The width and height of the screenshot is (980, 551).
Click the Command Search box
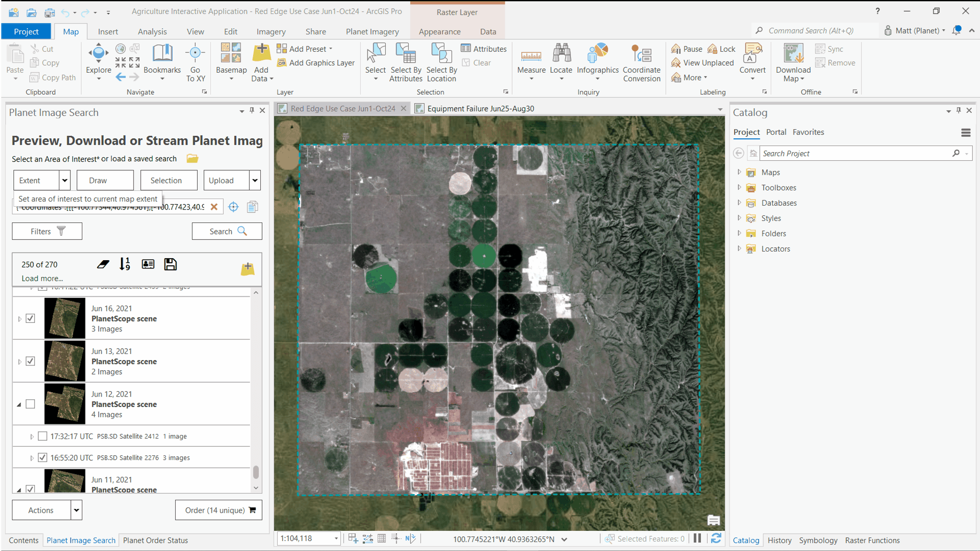815,31
